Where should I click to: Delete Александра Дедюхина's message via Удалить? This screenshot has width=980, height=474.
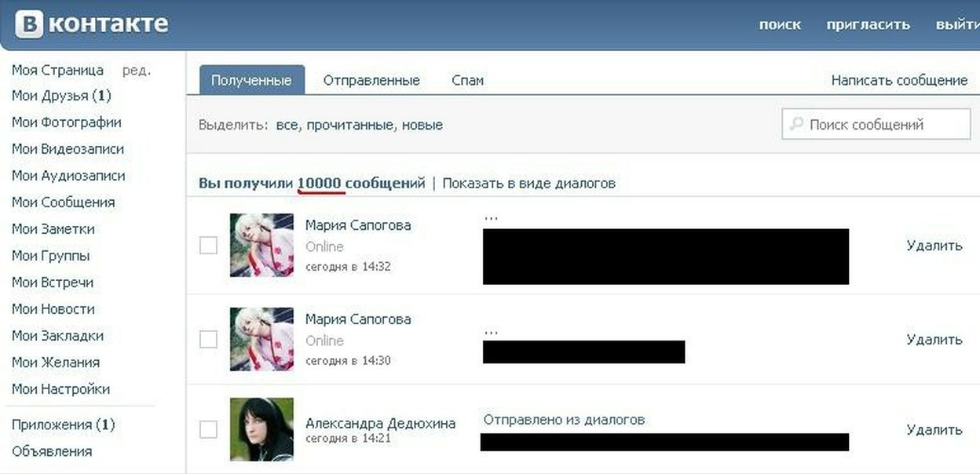[x=934, y=429]
